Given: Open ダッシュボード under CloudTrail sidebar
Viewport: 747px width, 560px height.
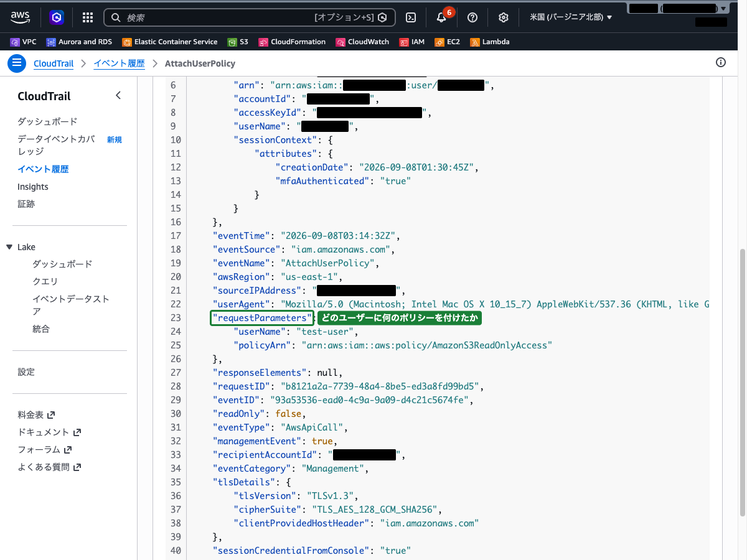Looking at the screenshot, I should pos(47,121).
